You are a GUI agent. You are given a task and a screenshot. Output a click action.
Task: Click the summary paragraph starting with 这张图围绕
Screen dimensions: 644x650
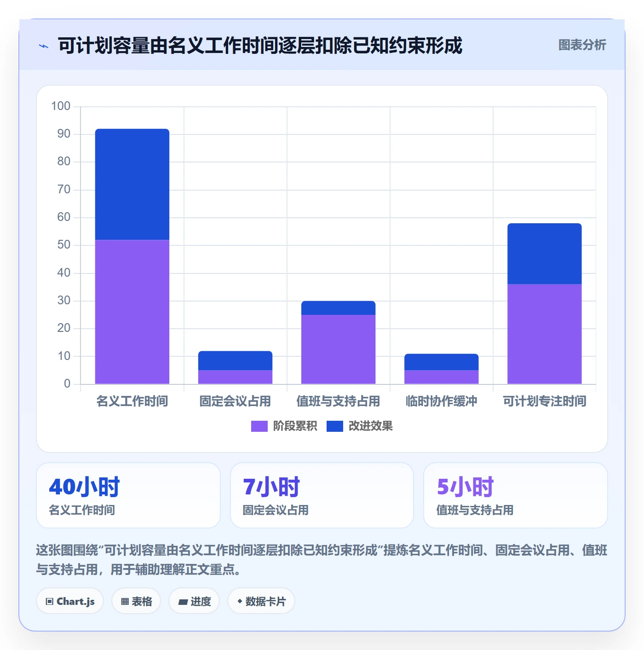pos(322,560)
